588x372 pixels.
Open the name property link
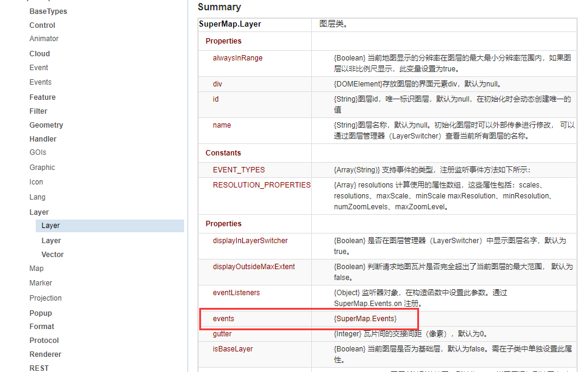pyautogui.click(x=222, y=125)
